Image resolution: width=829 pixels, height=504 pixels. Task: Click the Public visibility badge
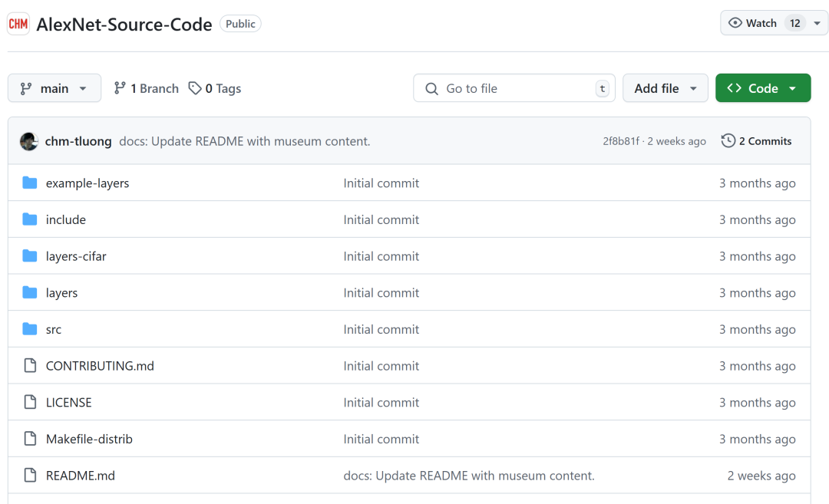click(x=240, y=24)
